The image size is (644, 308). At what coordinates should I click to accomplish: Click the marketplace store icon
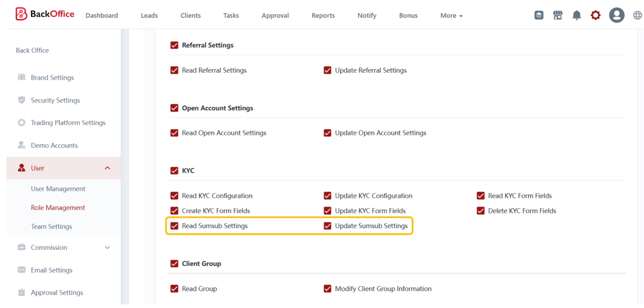click(x=558, y=15)
